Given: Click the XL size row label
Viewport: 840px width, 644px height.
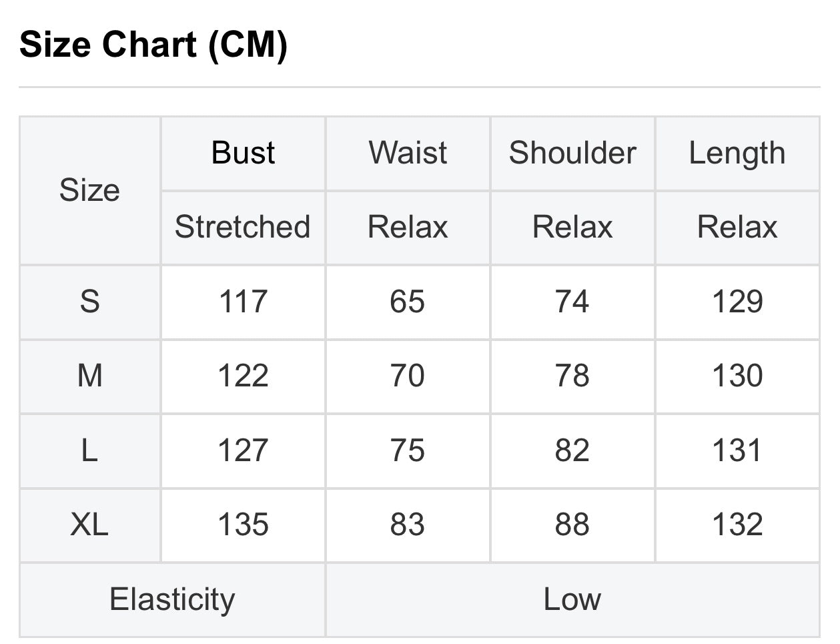Looking at the screenshot, I should (89, 525).
